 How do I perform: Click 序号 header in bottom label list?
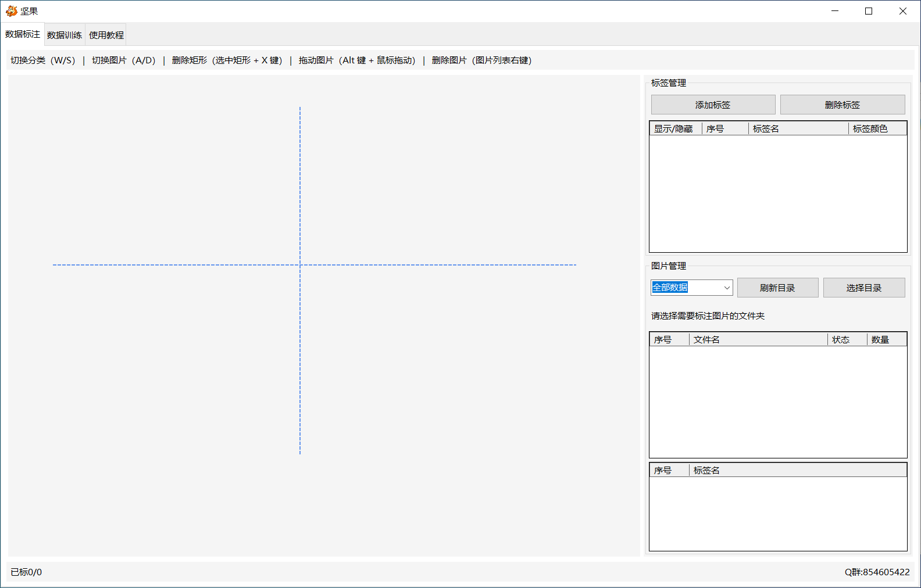click(x=669, y=470)
